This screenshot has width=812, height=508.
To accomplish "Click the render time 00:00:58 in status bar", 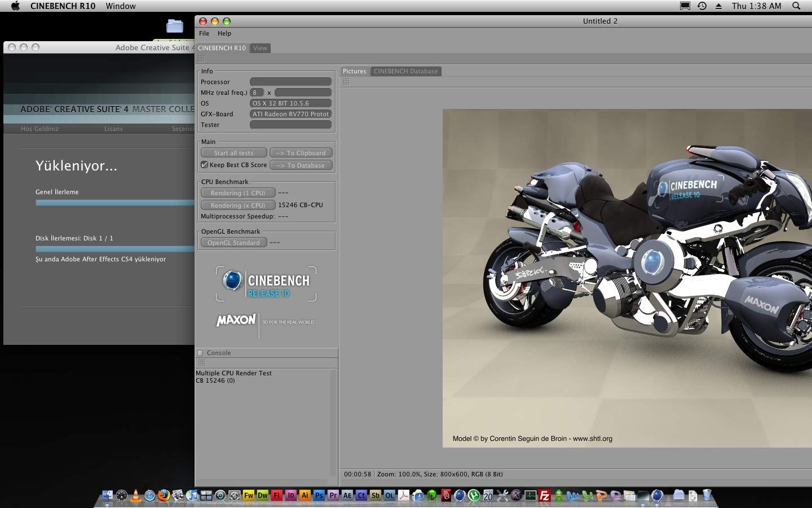I will (x=358, y=474).
